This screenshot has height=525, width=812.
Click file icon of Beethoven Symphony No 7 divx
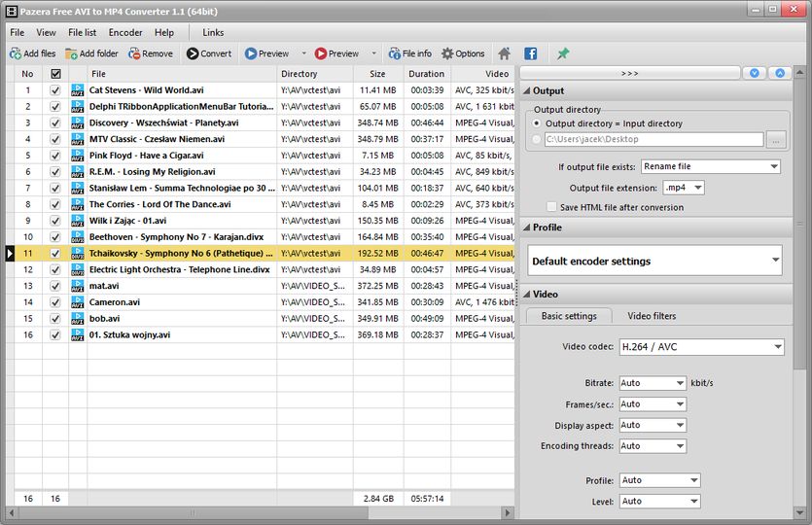77,237
